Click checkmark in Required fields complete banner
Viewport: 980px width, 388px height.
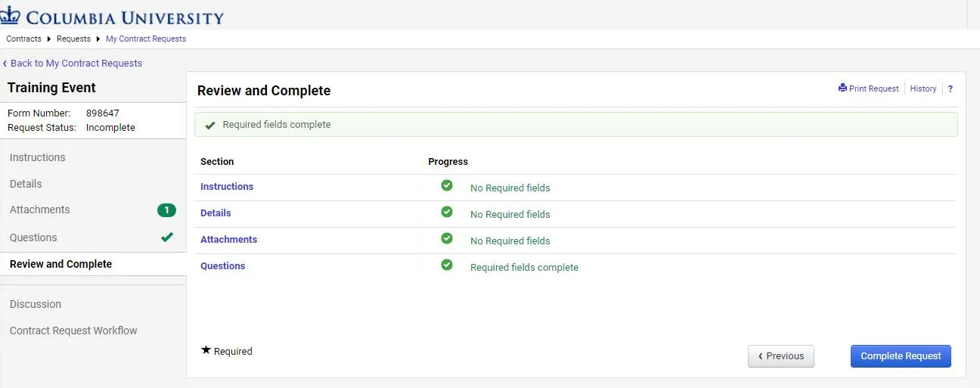210,125
